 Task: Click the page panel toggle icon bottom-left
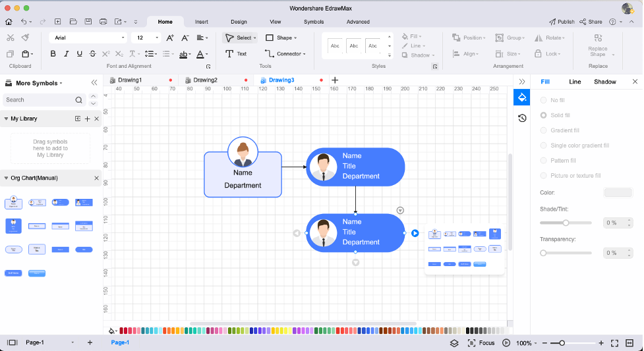coord(13,342)
